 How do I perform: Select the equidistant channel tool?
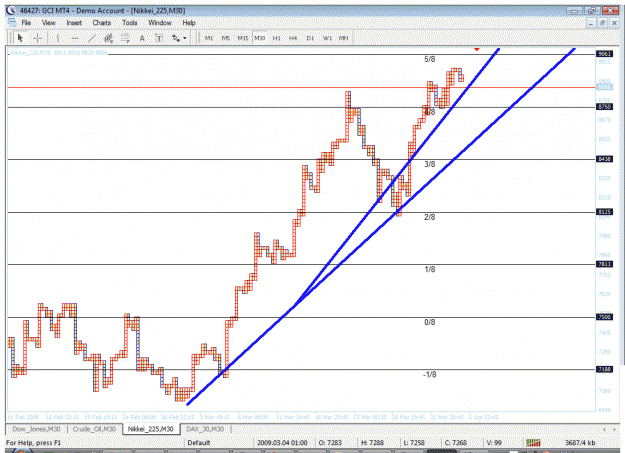108,38
